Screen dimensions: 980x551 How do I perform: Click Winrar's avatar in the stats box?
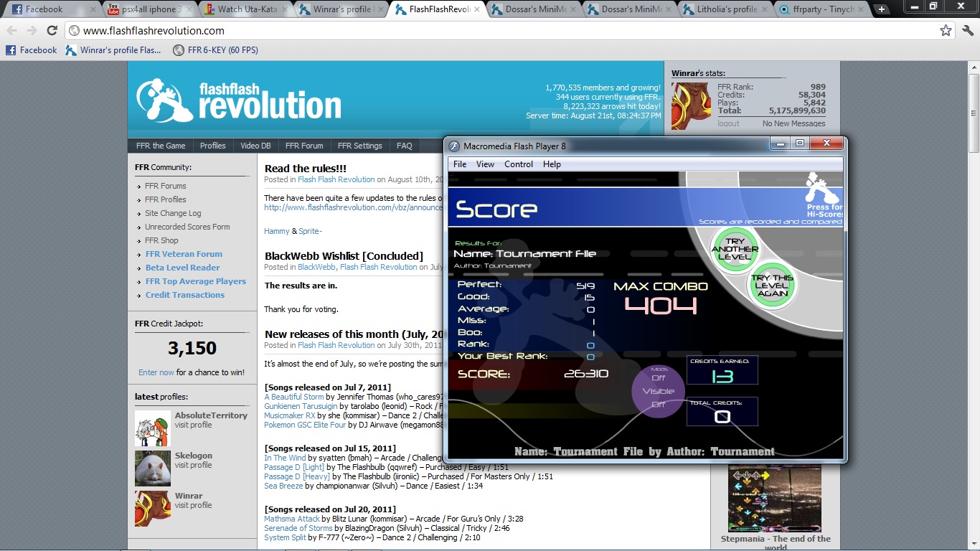692,105
